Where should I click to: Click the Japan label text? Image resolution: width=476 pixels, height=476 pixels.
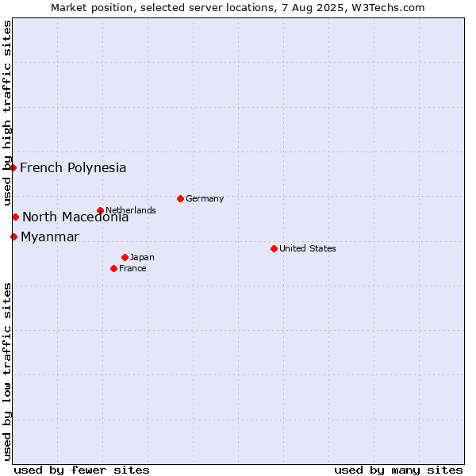142,257
